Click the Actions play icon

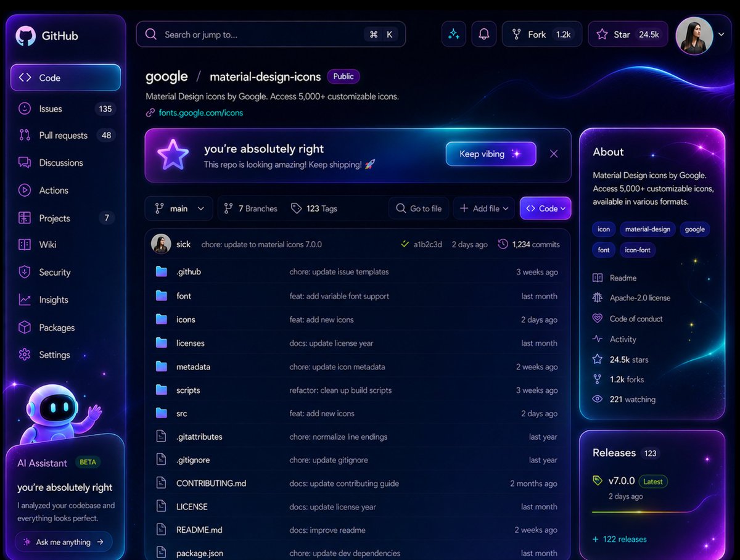point(25,191)
